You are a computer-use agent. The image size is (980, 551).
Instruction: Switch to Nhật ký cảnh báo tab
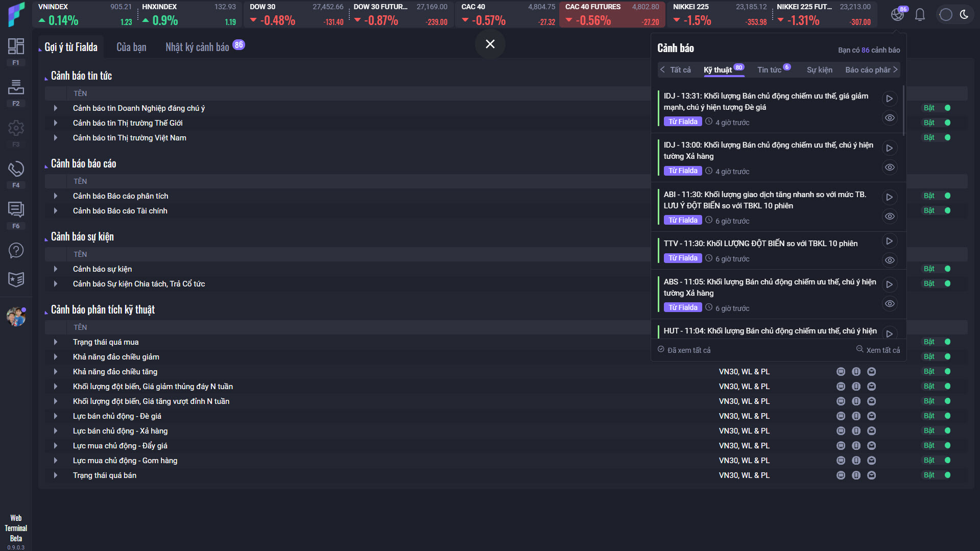pyautogui.click(x=197, y=47)
